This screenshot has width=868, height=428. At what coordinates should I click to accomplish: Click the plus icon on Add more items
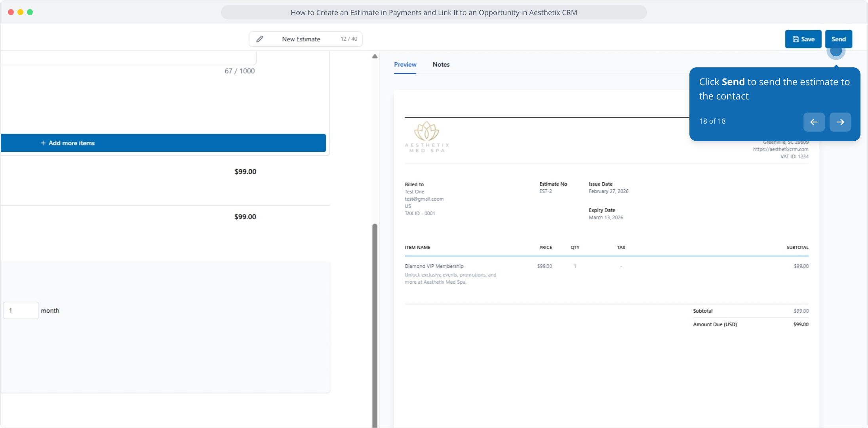coord(43,143)
